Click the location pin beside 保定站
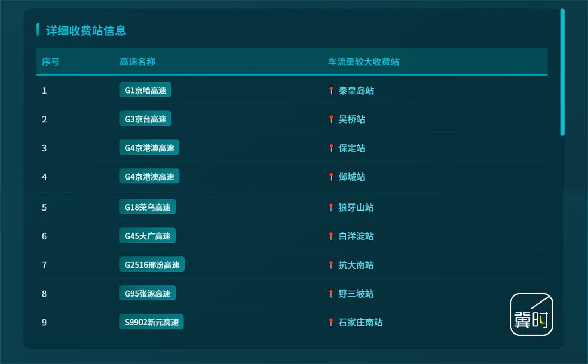Viewport: 588px width, 364px height. (331, 148)
